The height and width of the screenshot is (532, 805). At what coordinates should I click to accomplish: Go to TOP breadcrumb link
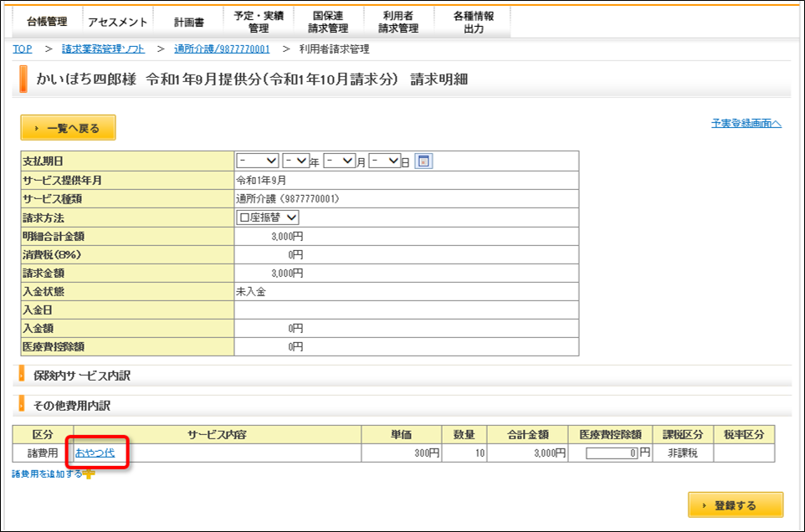click(x=23, y=49)
